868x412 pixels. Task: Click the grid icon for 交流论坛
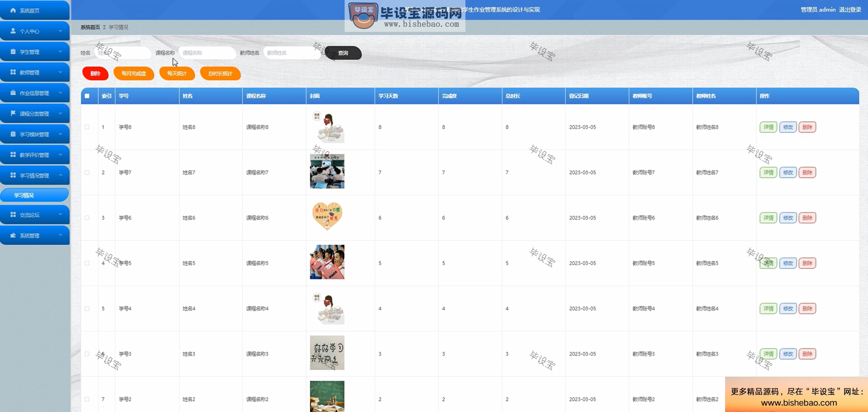[x=13, y=214]
